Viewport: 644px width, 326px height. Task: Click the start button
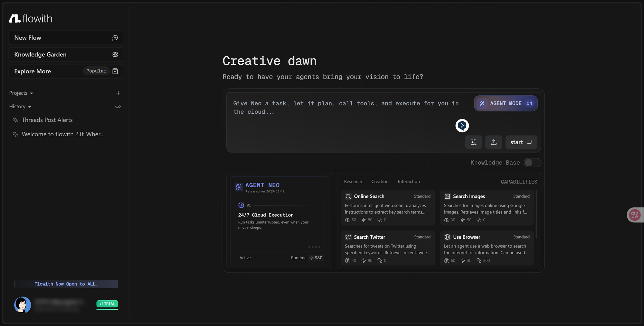(x=521, y=142)
